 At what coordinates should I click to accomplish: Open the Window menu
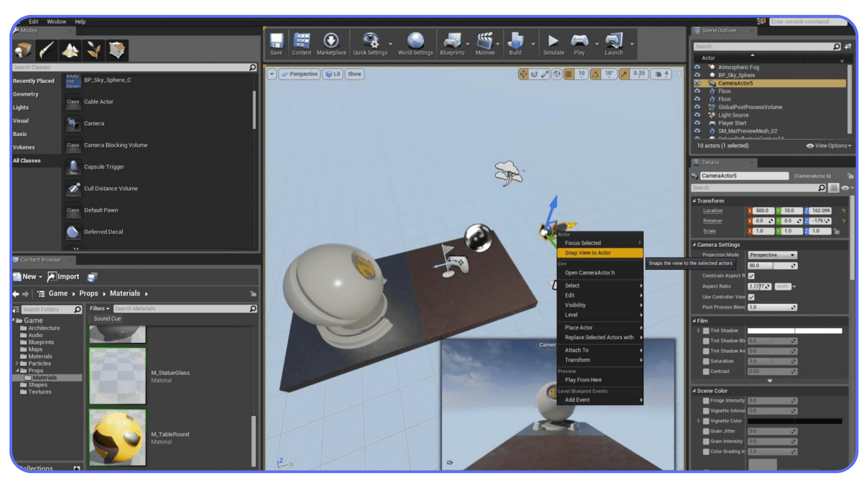(57, 21)
